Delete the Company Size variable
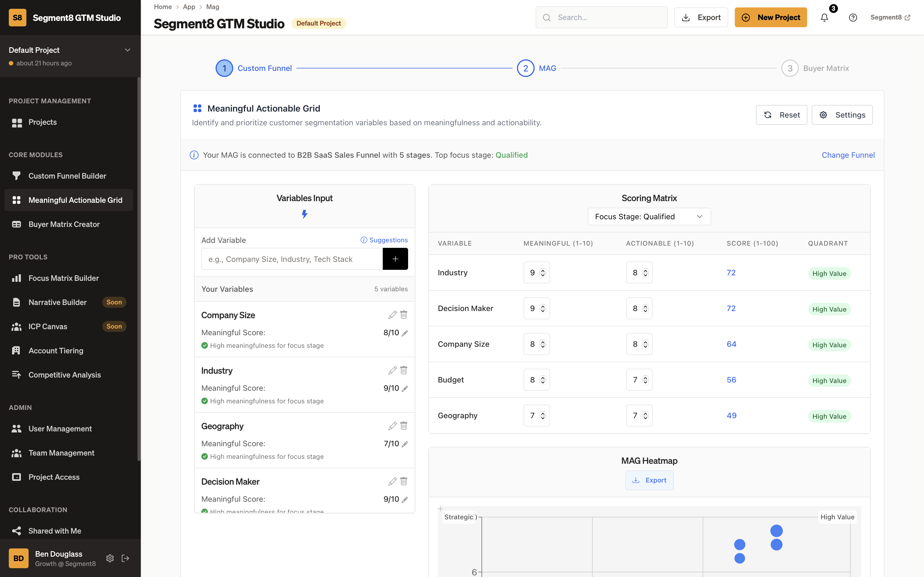The image size is (924, 577). click(x=404, y=315)
